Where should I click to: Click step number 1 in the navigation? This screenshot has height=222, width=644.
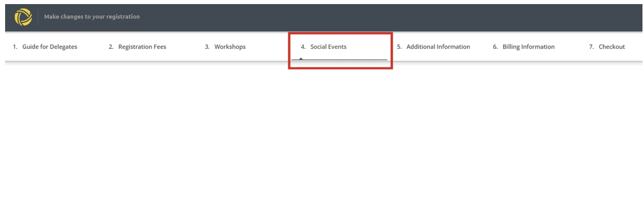pos(15,47)
